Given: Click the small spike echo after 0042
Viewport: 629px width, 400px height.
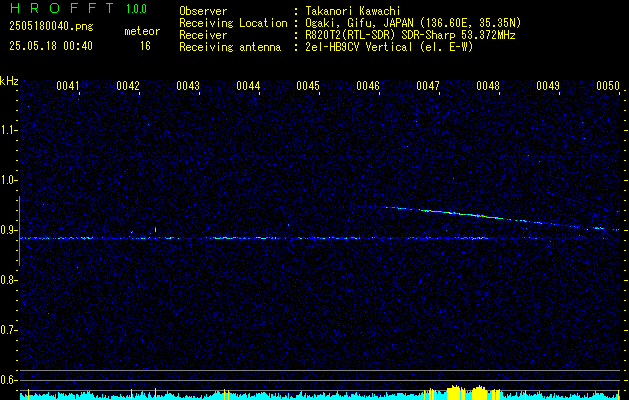Looking at the screenshot, I should pyautogui.click(x=155, y=230).
